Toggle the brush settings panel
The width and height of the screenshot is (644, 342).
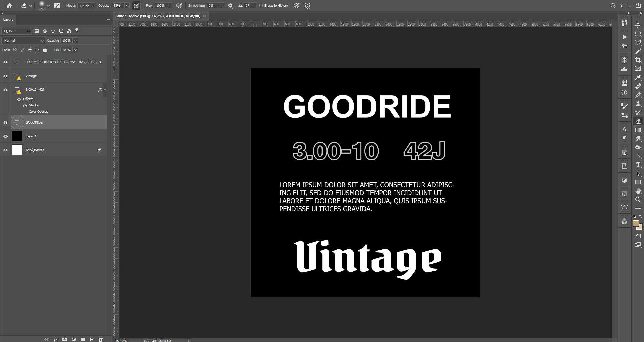pyautogui.click(x=57, y=6)
